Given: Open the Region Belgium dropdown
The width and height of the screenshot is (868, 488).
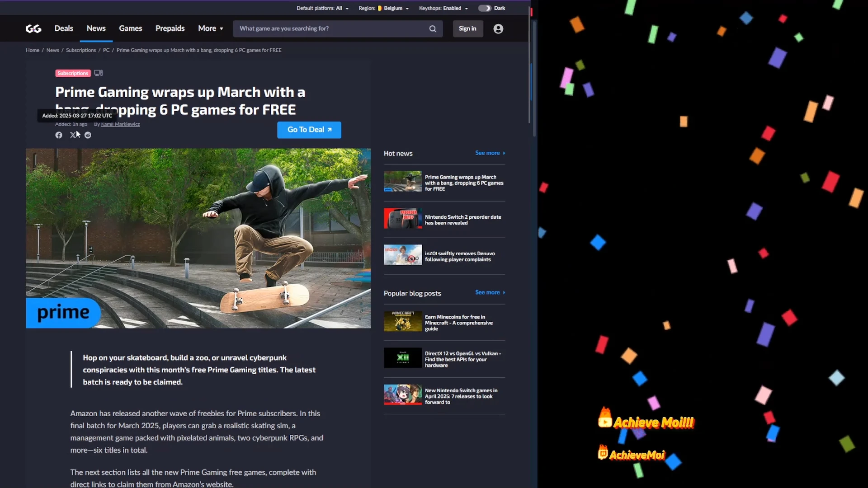Looking at the screenshot, I should click(x=384, y=8).
